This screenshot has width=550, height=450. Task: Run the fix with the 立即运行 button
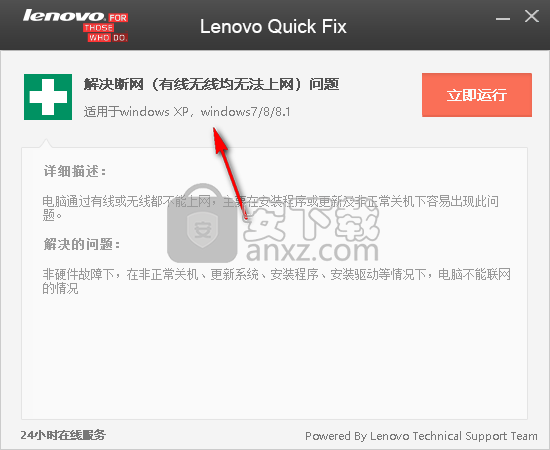click(477, 95)
